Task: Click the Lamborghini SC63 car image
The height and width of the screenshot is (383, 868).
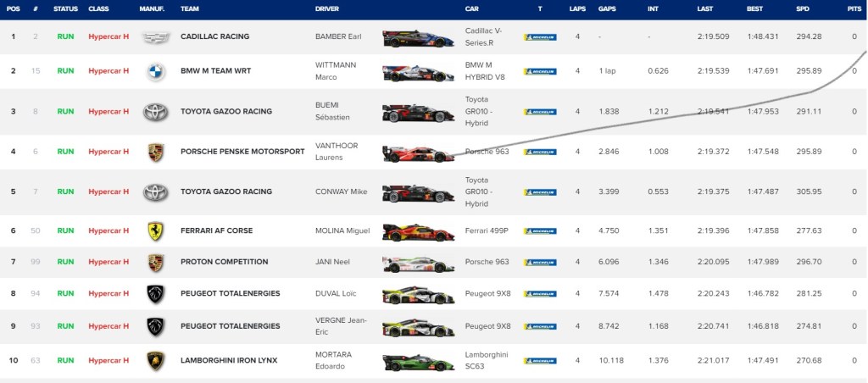Action: pos(418,363)
